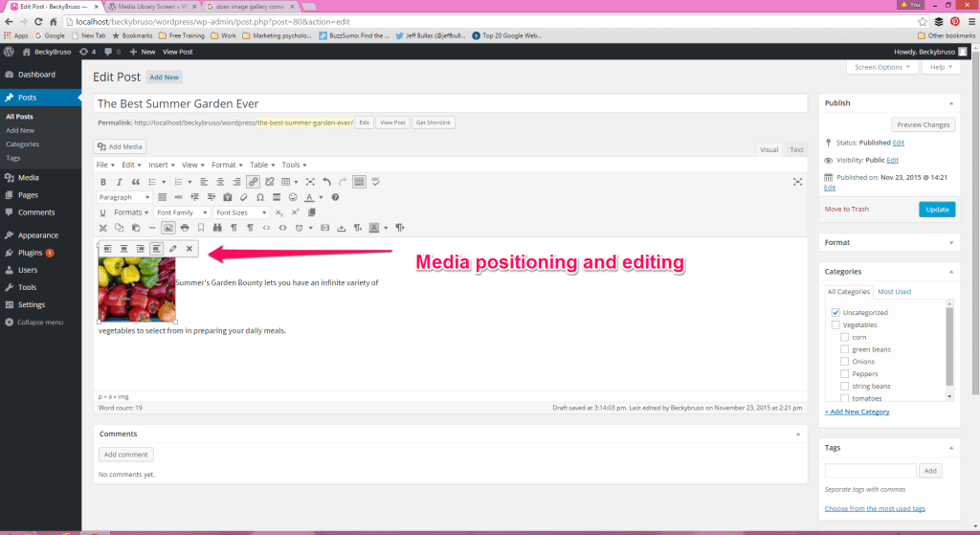This screenshot has height=535, width=980.
Task: Click the special character Omega icon
Action: (260, 197)
